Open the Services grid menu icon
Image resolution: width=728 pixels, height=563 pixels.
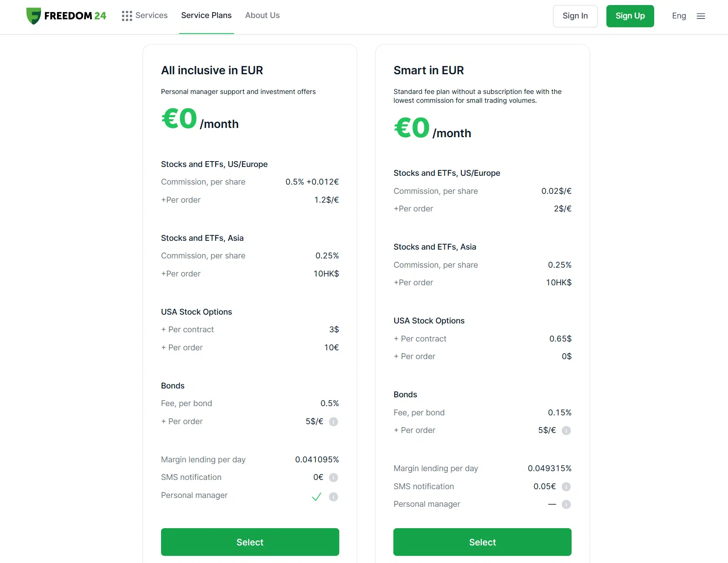click(x=127, y=16)
